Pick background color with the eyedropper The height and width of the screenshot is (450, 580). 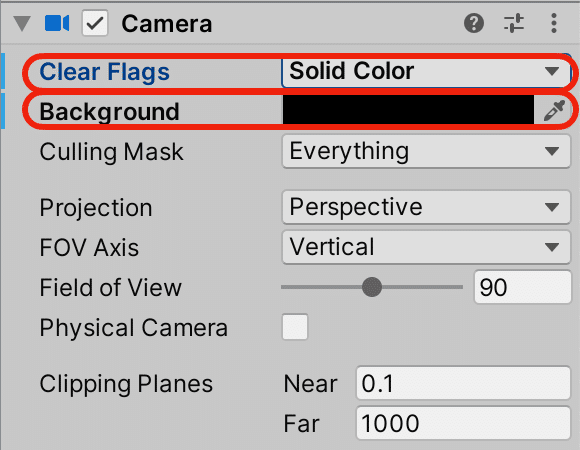pos(554,110)
